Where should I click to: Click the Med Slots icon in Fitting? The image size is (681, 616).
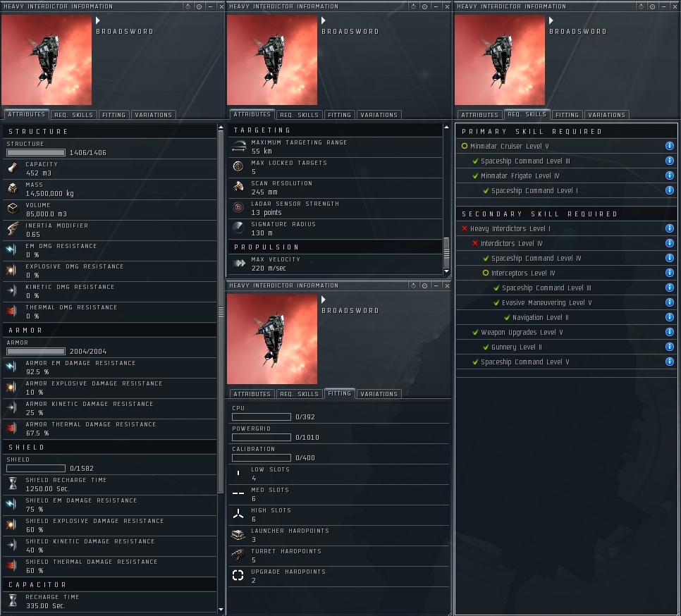click(x=238, y=493)
